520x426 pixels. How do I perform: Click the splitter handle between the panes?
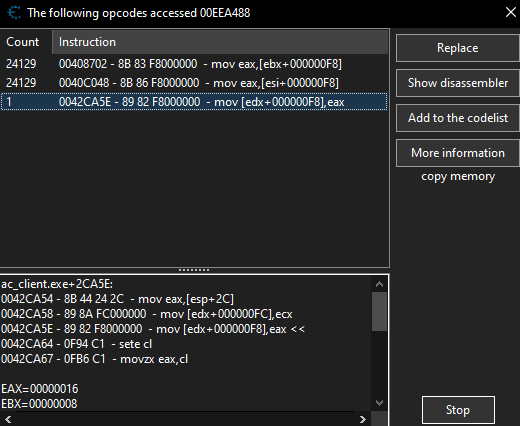tap(194, 270)
